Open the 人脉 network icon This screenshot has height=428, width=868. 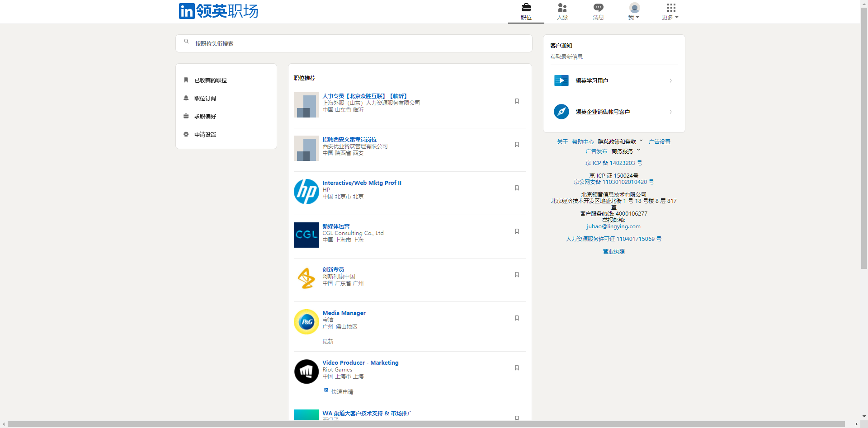(x=562, y=8)
